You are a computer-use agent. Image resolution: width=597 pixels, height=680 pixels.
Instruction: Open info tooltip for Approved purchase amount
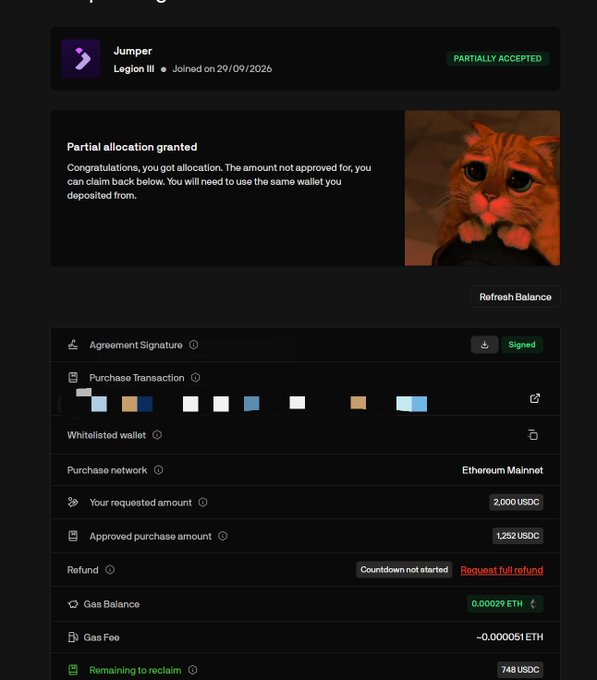click(x=223, y=536)
